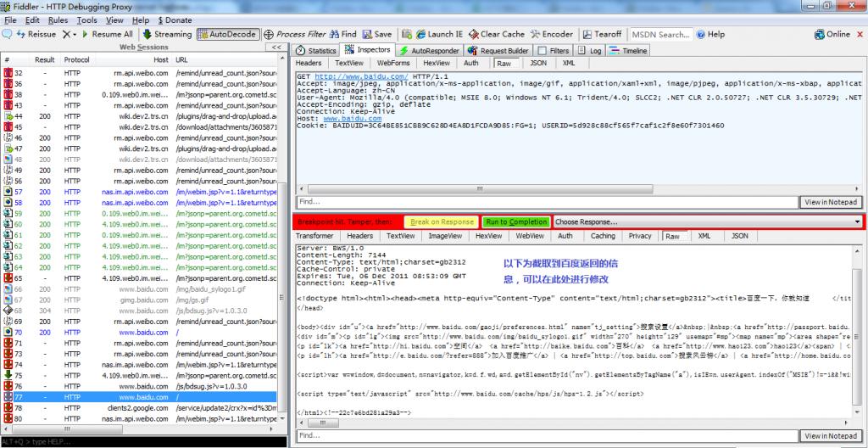This screenshot has width=868, height=448.
Task: Open Find from the toolbar
Action: tap(343, 35)
